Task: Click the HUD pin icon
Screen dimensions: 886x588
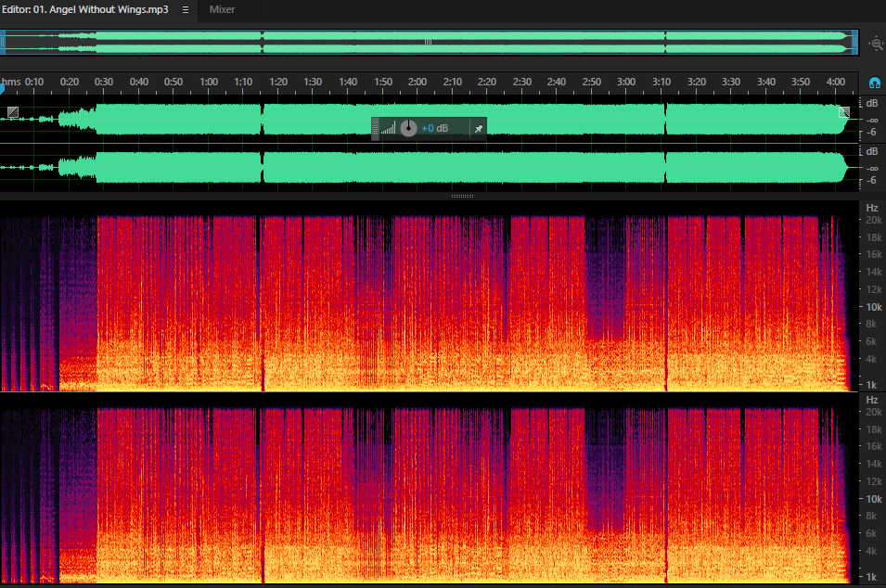Action: point(479,129)
